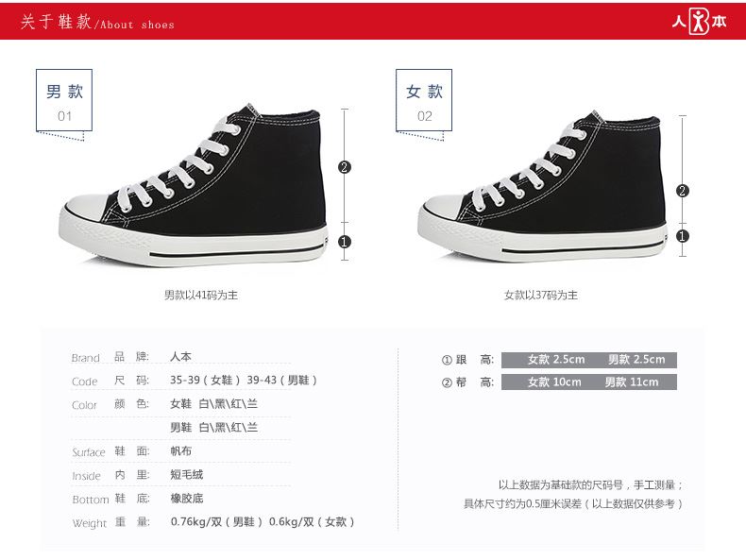Image resolution: width=746 pixels, height=560 pixels.
Task: Click marker 2 beside the women's shoe
Action: [682, 191]
